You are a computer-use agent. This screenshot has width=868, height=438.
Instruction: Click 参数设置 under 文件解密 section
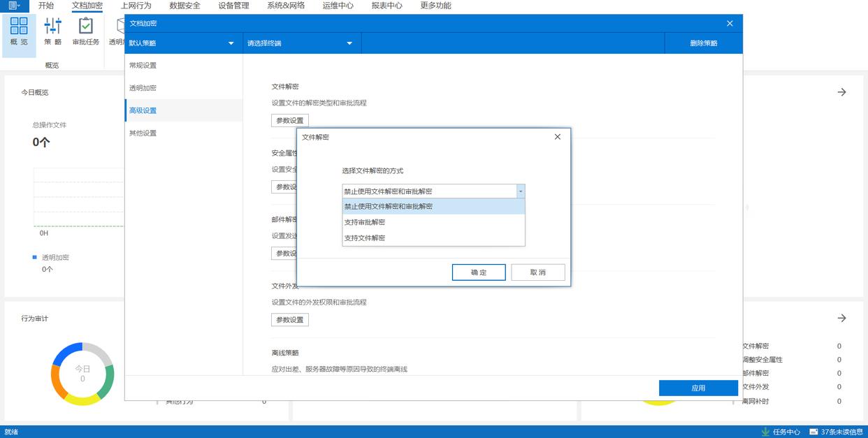[x=290, y=120]
